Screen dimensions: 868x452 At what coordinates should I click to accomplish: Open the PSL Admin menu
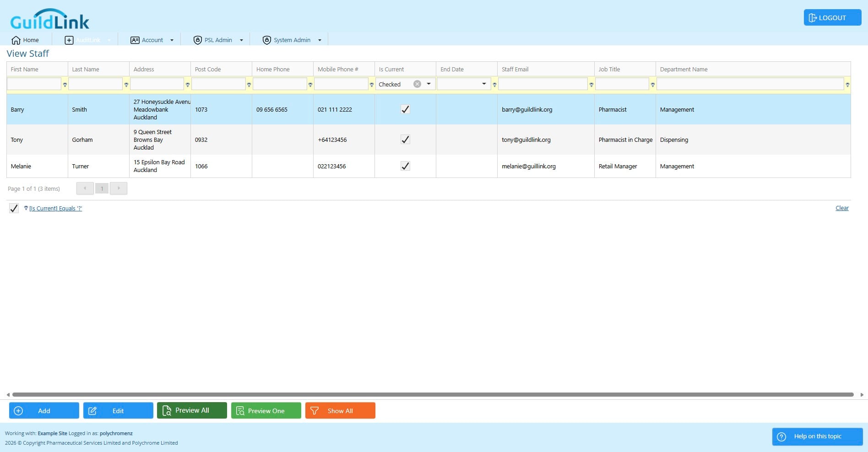(x=218, y=40)
